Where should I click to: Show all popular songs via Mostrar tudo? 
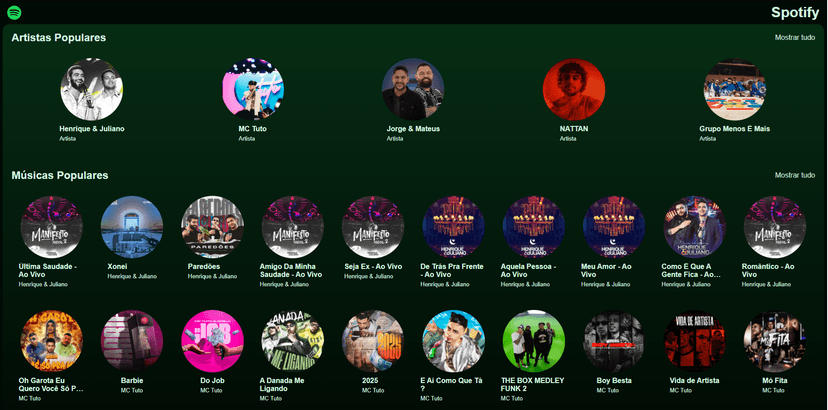(x=795, y=175)
